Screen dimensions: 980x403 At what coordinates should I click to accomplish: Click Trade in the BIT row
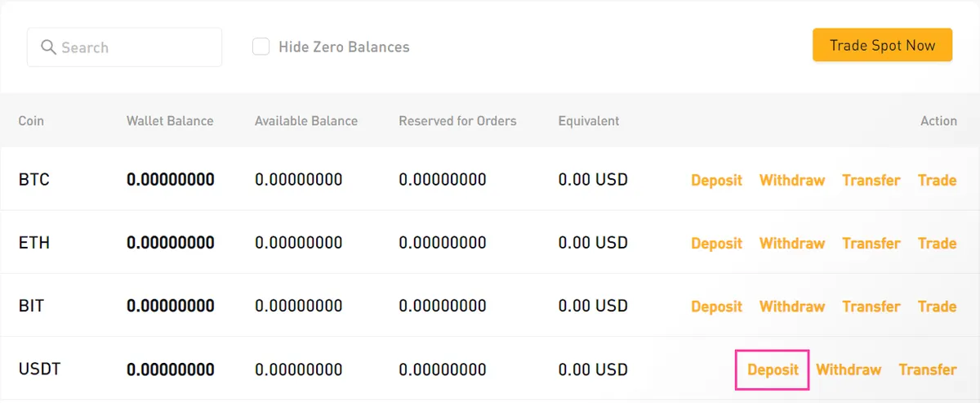[937, 307]
